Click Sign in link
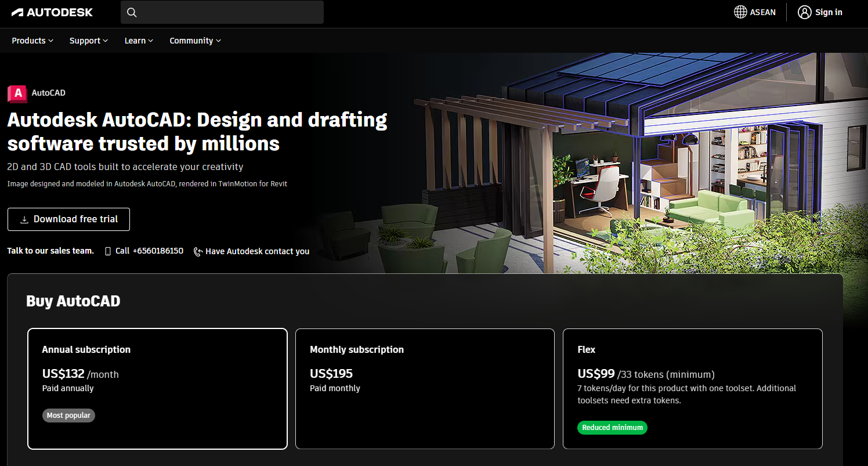The height and width of the screenshot is (466, 868). pyautogui.click(x=820, y=12)
